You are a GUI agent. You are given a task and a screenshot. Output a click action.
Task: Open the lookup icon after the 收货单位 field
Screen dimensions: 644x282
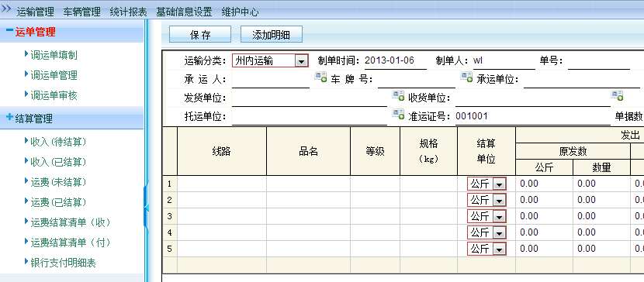pyautogui.click(x=617, y=96)
